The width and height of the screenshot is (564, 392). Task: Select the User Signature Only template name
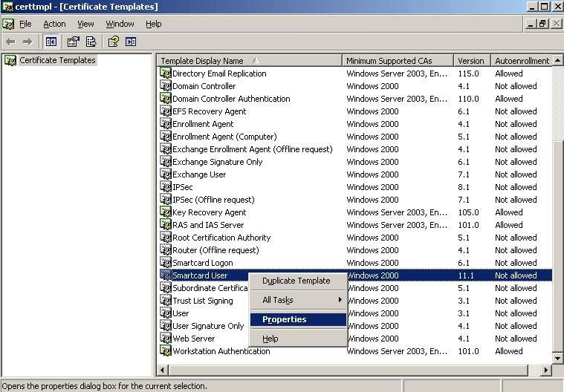coord(208,326)
